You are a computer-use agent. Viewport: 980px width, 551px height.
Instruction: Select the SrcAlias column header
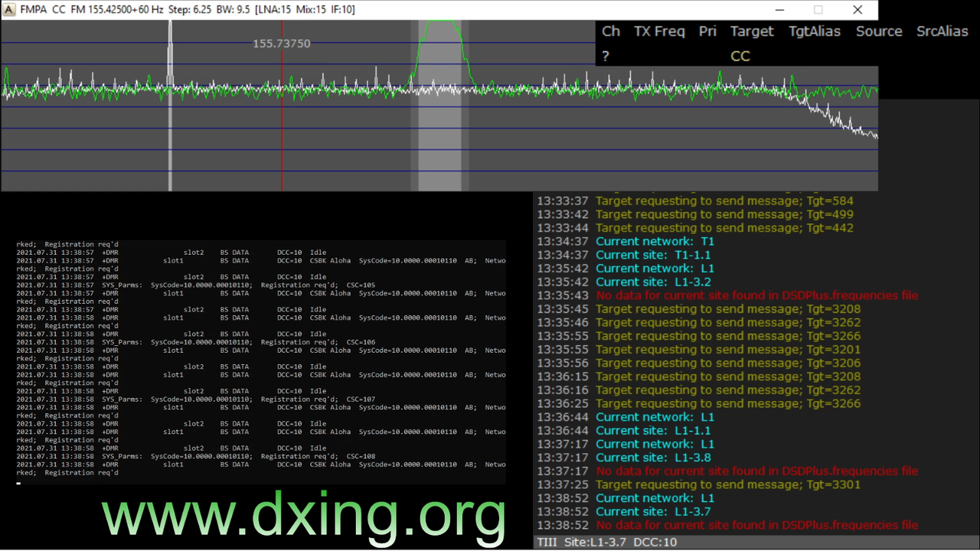coord(942,31)
